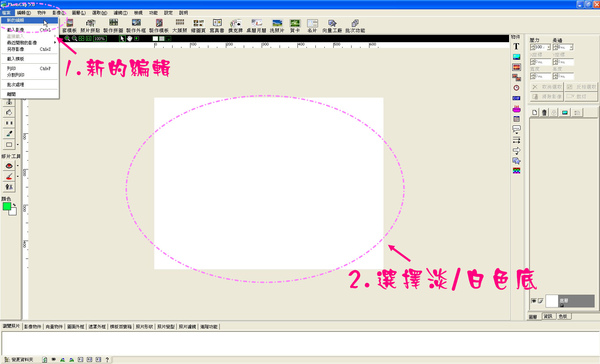The image size is (600, 364).
Task: Open the 縮圖頁 thumbnail page tool
Action: (x=198, y=26)
